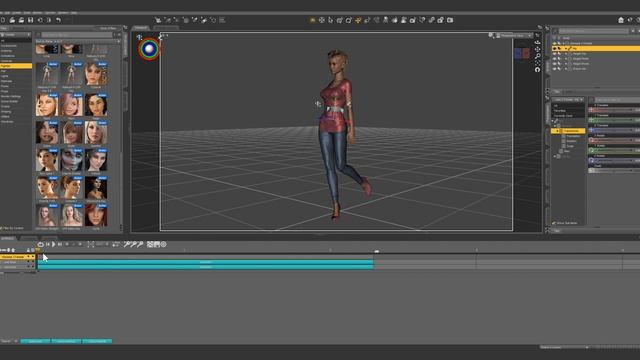Image resolution: width=640 pixels, height=360 pixels.
Task: Step forward with the next-frame control
Action: (60, 244)
